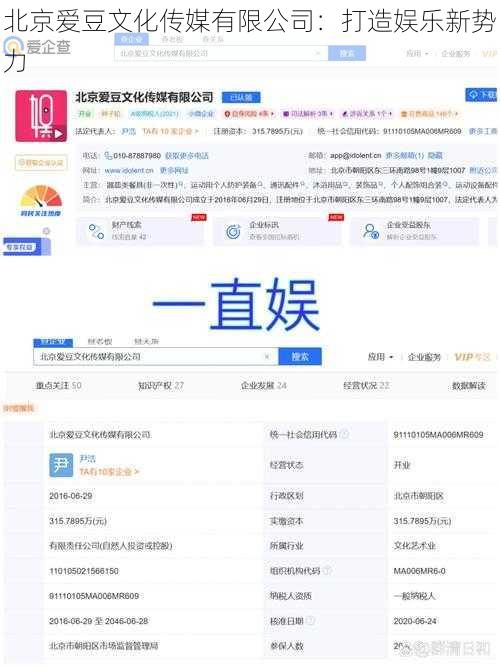
Task: Click the phone icon before 010-87887980
Action: (108, 156)
